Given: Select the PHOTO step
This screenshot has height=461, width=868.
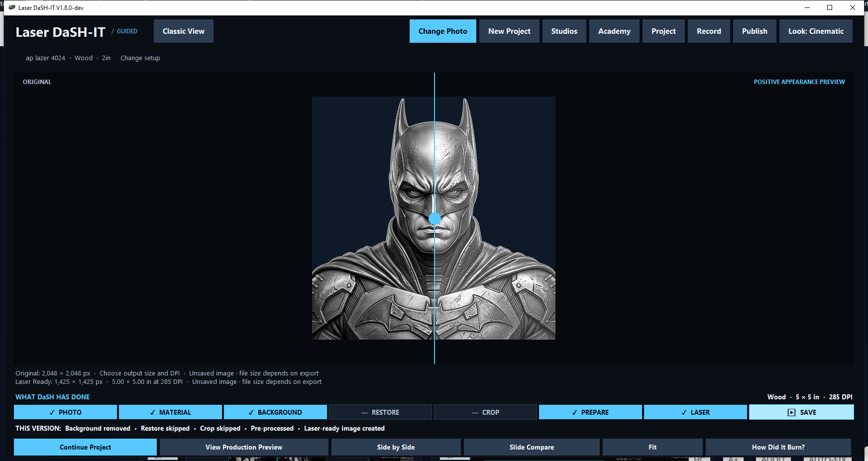Looking at the screenshot, I should pos(65,412).
